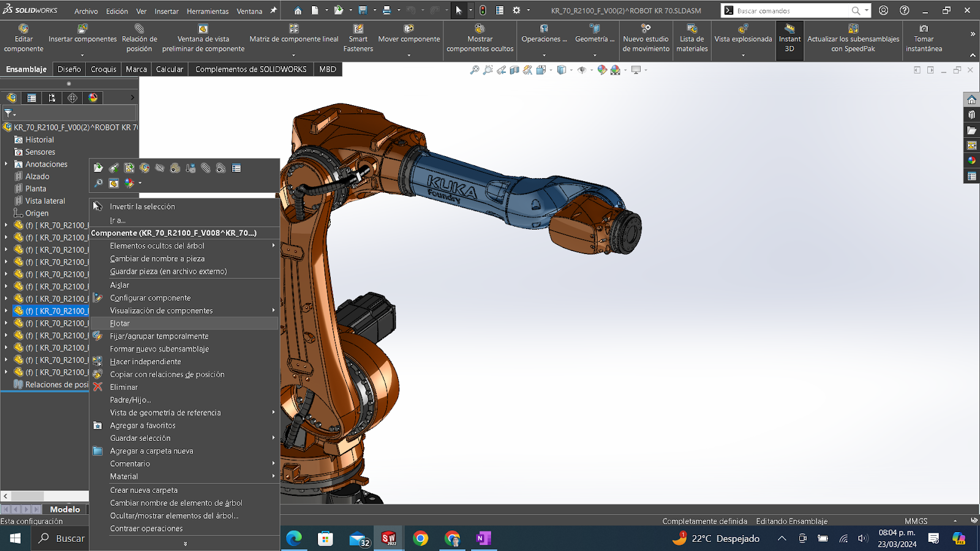Viewport: 980px width, 551px height.
Task: Click Nuevo estudio de movimiento
Action: pos(646,39)
